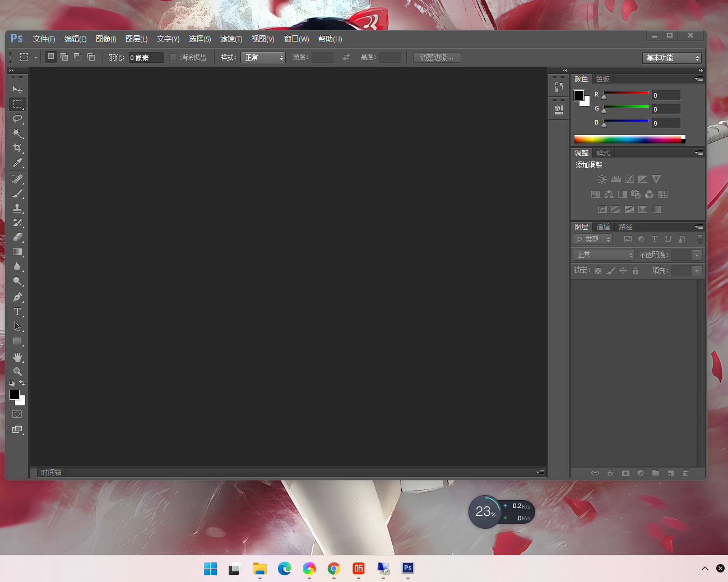Screen dimensions: 728x582
Task: Click the 羽化 feather input field
Action: click(146, 57)
